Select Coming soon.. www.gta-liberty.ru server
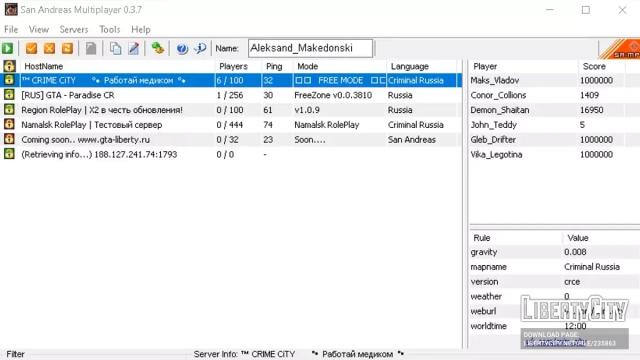Viewport: 640px width, 360px height. pos(231,139)
